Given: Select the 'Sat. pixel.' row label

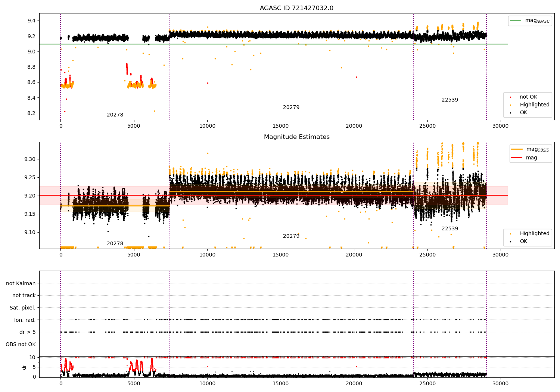Looking at the screenshot, I should click(x=22, y=308).
